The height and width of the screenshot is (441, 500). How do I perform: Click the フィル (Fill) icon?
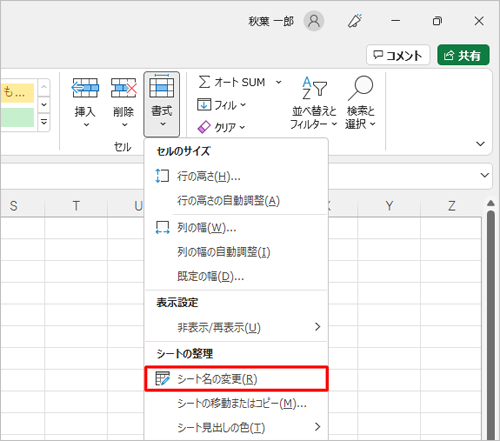204,105
